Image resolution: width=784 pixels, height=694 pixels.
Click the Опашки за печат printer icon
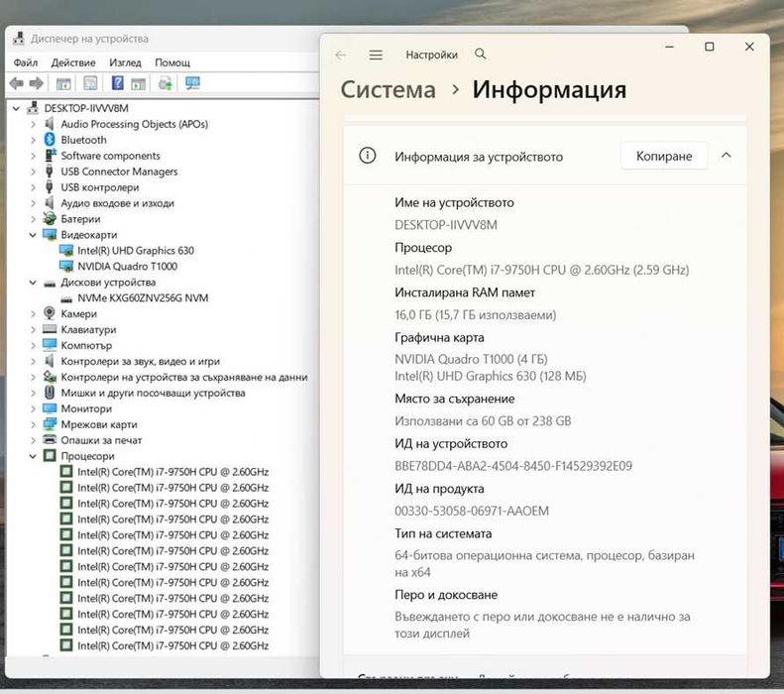50,439
